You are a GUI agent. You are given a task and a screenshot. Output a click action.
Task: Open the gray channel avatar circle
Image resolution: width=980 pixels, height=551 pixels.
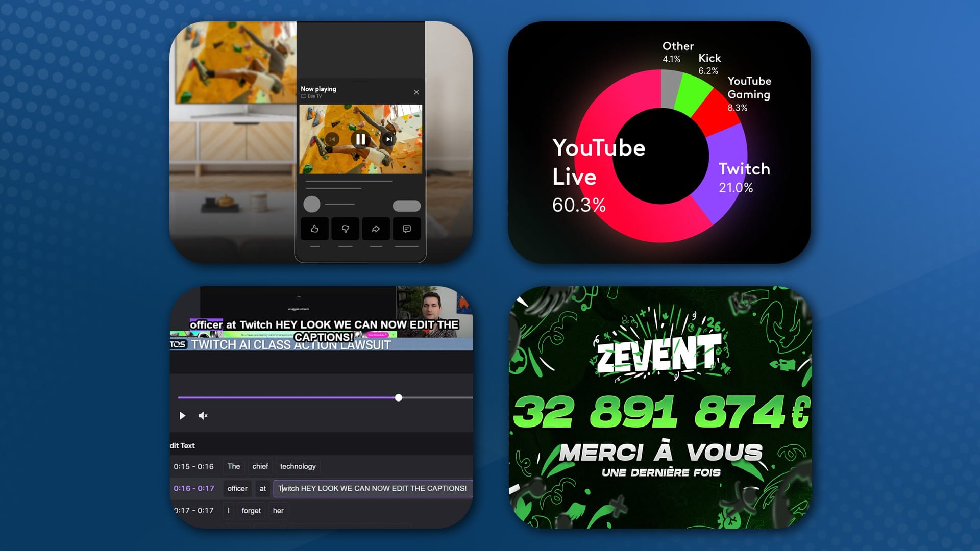tap(312, 204)
